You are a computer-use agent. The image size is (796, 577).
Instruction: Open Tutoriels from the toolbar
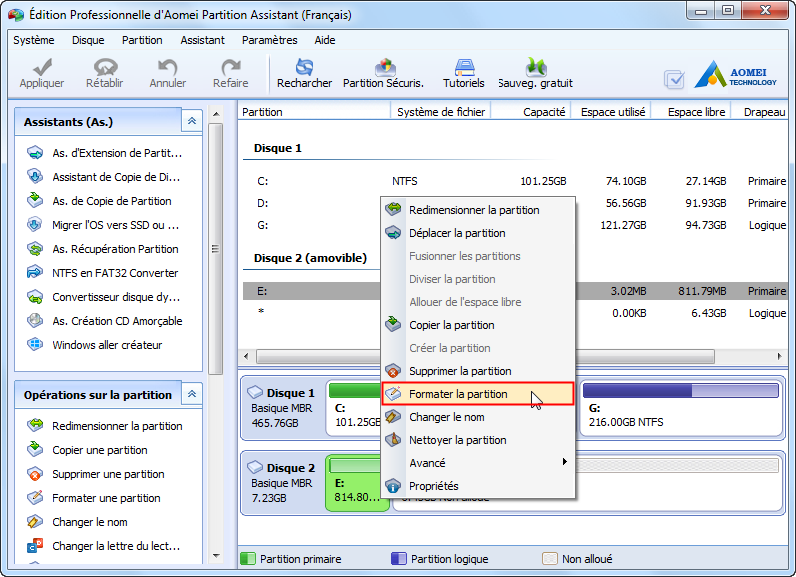click(463, 74)
